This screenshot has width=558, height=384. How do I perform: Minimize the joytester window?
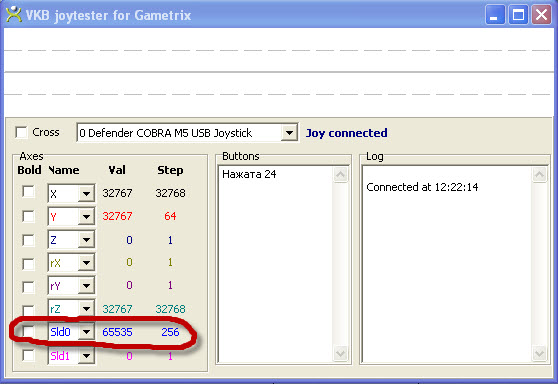coord(495,15)
